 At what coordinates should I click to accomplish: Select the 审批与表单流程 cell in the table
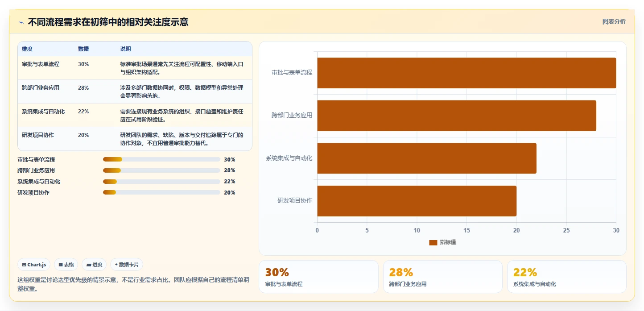[x=41, y=64]
